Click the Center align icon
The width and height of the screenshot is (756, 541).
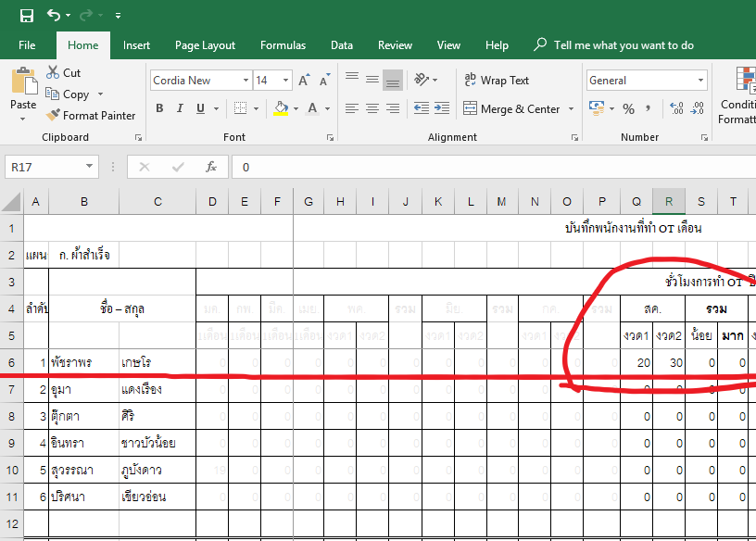pos(372,109)
